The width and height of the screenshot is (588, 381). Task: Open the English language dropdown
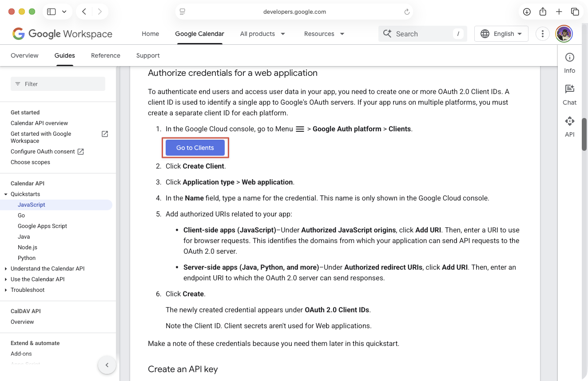tap(501, 34)
